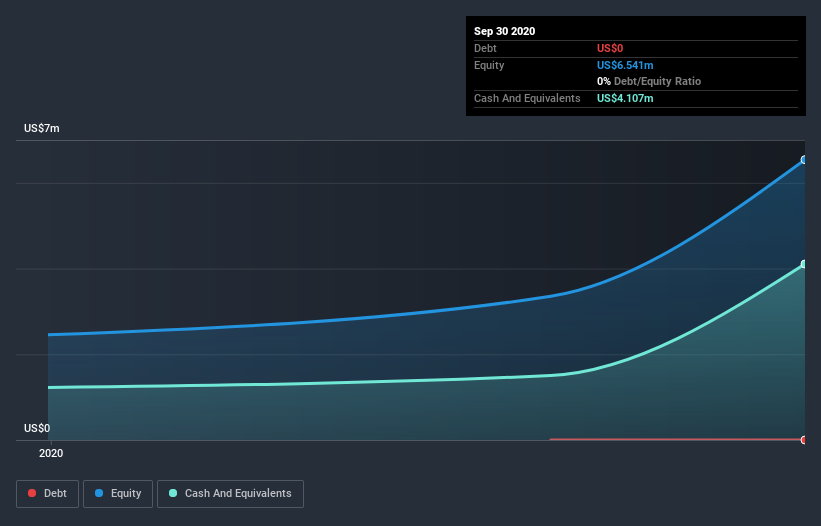Click the US$7m y-axis label
821x526 pixels.
tap(42, 128)
